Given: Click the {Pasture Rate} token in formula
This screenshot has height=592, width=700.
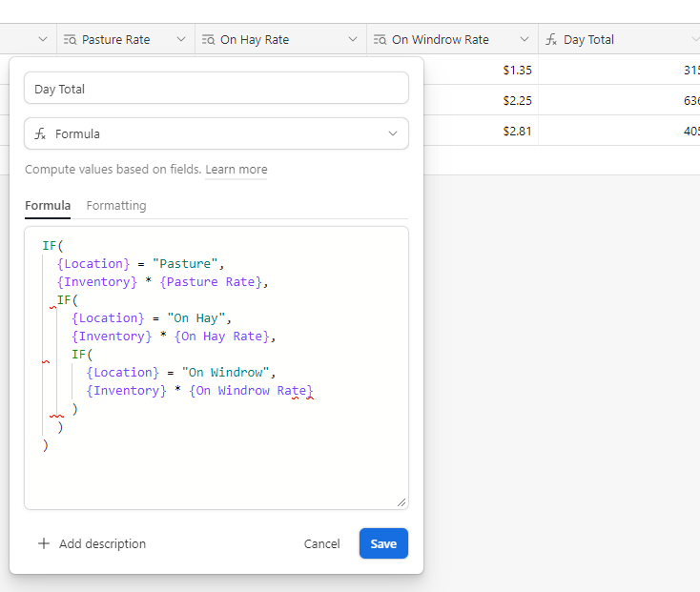Looking at the screenshot, I should 211,282.
